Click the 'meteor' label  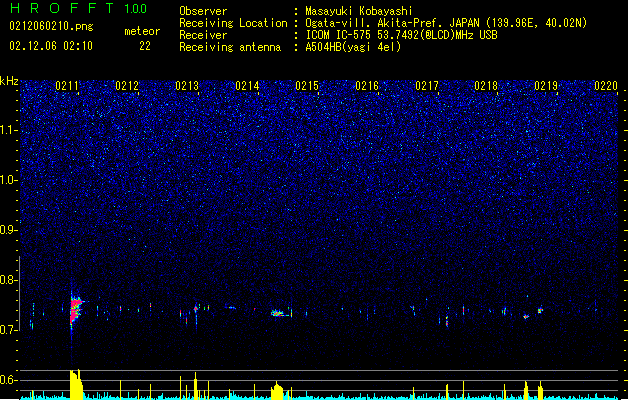142,31
